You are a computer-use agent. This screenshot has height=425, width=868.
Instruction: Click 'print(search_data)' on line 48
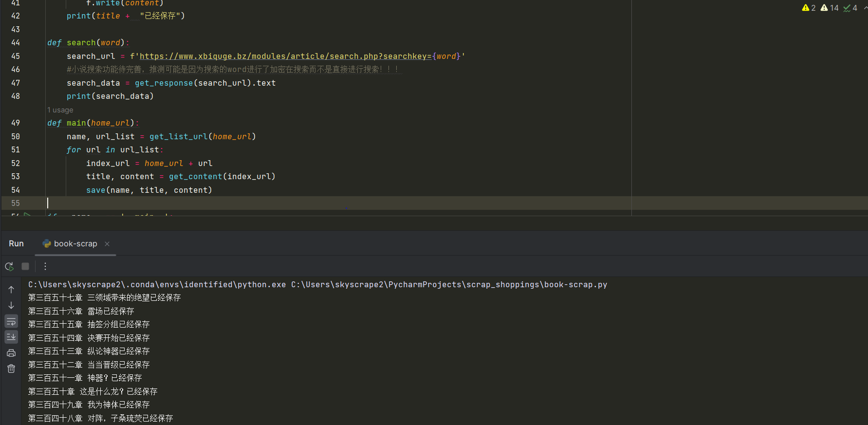click(110, 96)
